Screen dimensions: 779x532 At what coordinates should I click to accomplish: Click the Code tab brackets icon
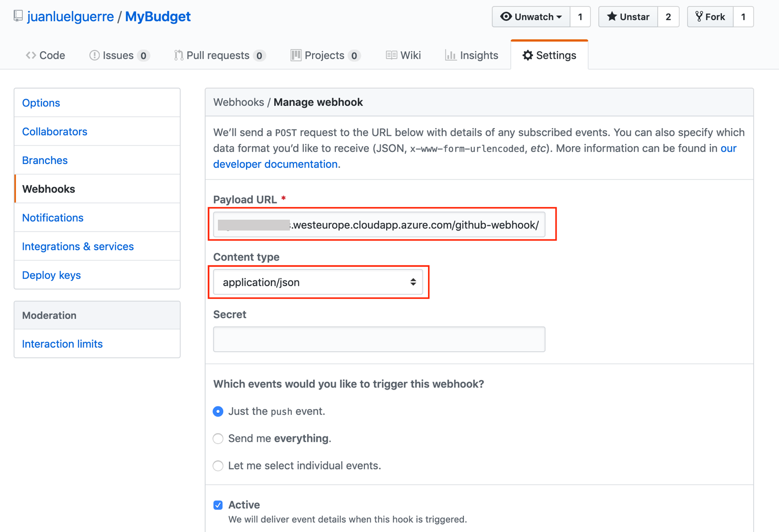point(31,55)
